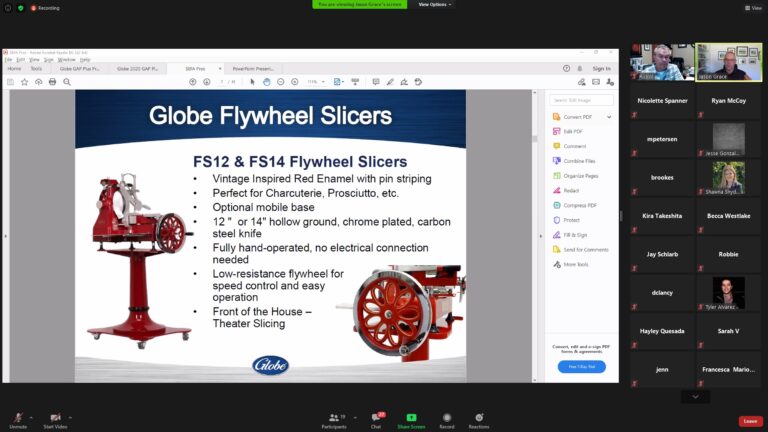Add a comment note icon
Image resolution: width=768 pixels, height=432 pixels.
[x=376, y=82]
